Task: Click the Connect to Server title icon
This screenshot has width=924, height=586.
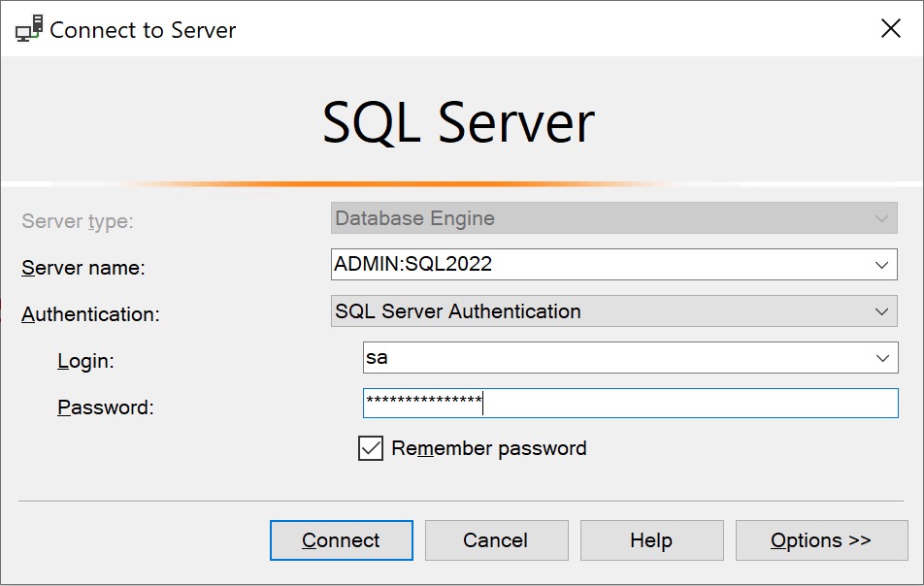Action: pyautogui.click(x=29, y=29)
